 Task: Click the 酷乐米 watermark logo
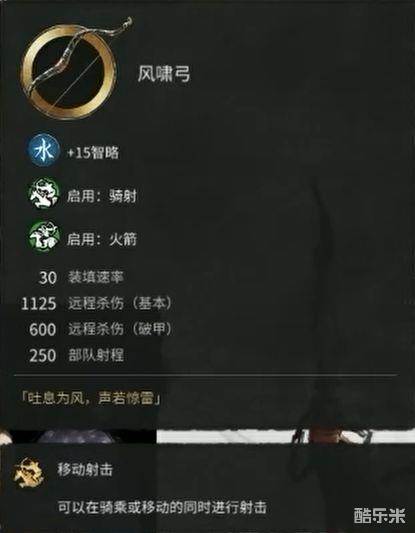pos(379,515)
